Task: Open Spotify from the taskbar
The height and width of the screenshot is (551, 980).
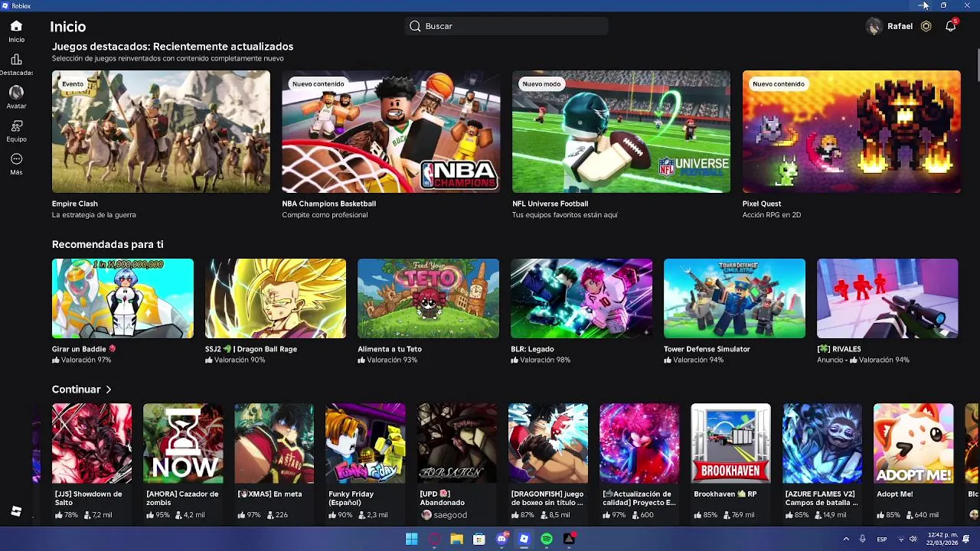Action: point(547,540)
